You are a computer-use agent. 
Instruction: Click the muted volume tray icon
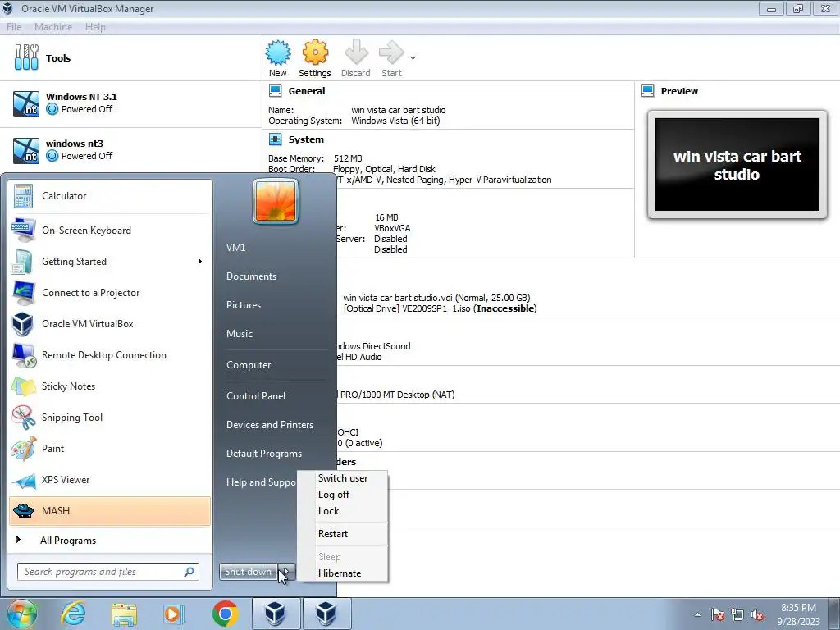coord(757,615)
